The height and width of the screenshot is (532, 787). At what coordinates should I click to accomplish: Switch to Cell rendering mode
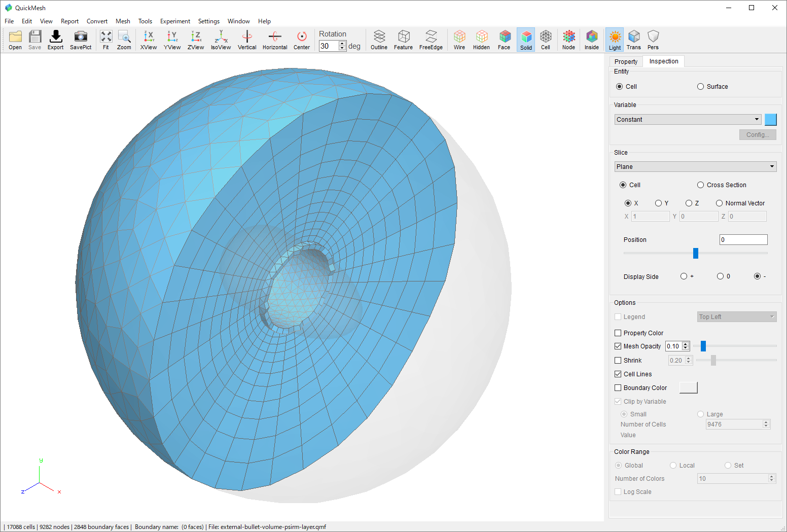click(x=546, y=40)
